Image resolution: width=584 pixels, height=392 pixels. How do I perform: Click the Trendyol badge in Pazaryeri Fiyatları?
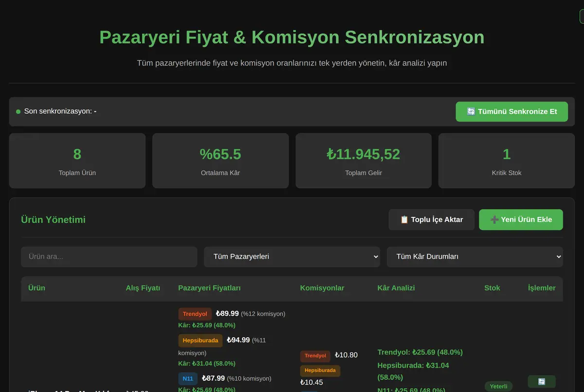pyautogui.click(x=195, y=314)
